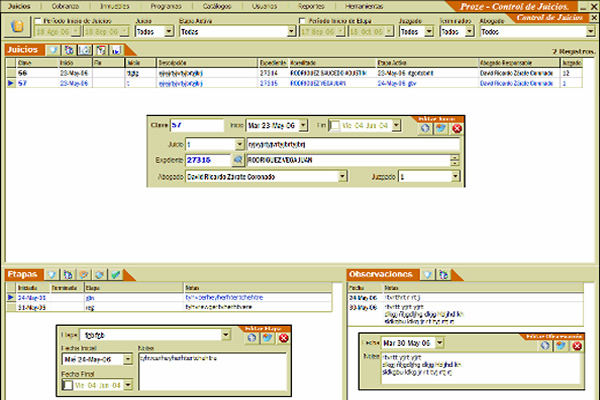Expand the Juzgado dropdown in juicio editor
Screen dimensions: 600x400
click(455, 176)
